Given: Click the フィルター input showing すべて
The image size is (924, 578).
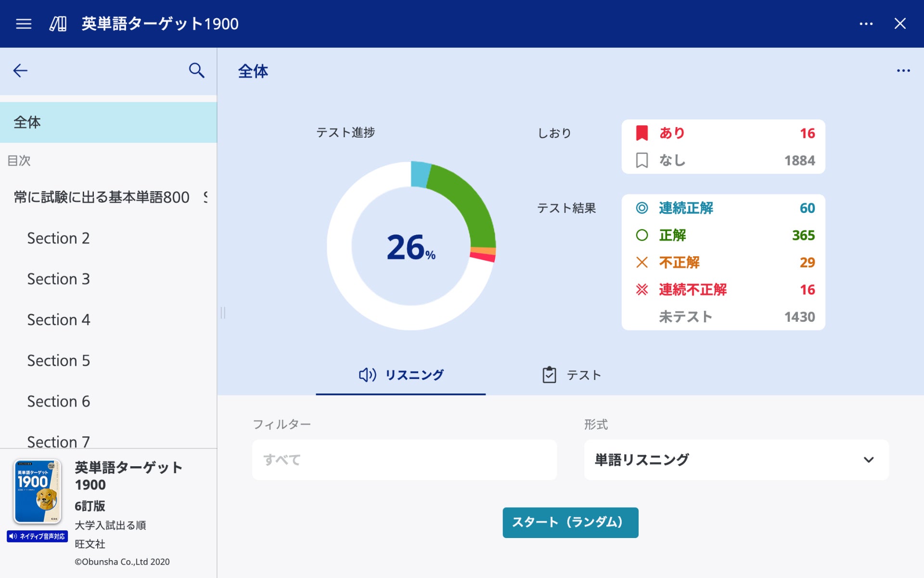Looking at the screenshot, I should pyautogui.click(x=404, y=460).
